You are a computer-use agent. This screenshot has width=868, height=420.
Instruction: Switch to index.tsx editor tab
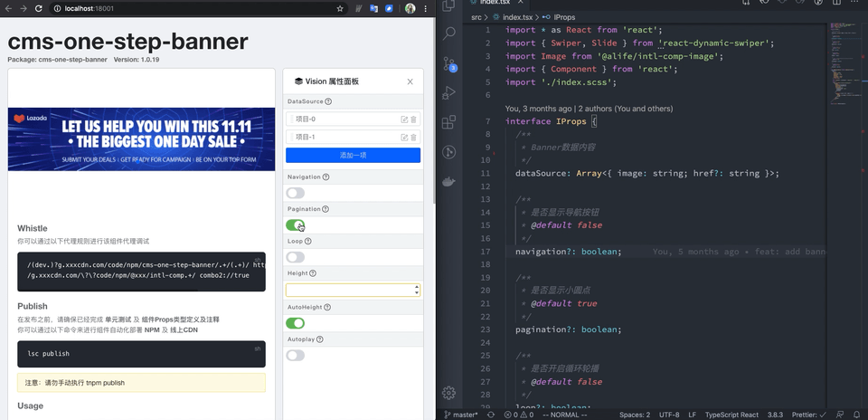click(495, 3)
